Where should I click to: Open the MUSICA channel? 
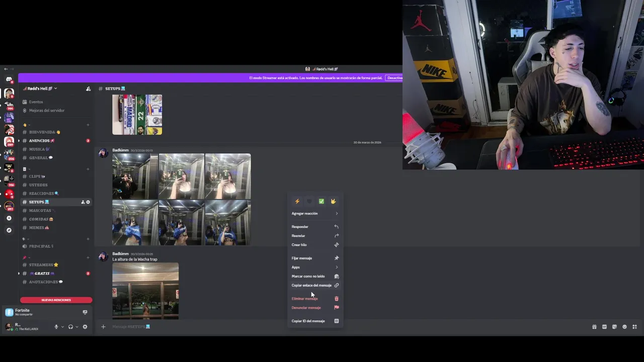point(56,149)
